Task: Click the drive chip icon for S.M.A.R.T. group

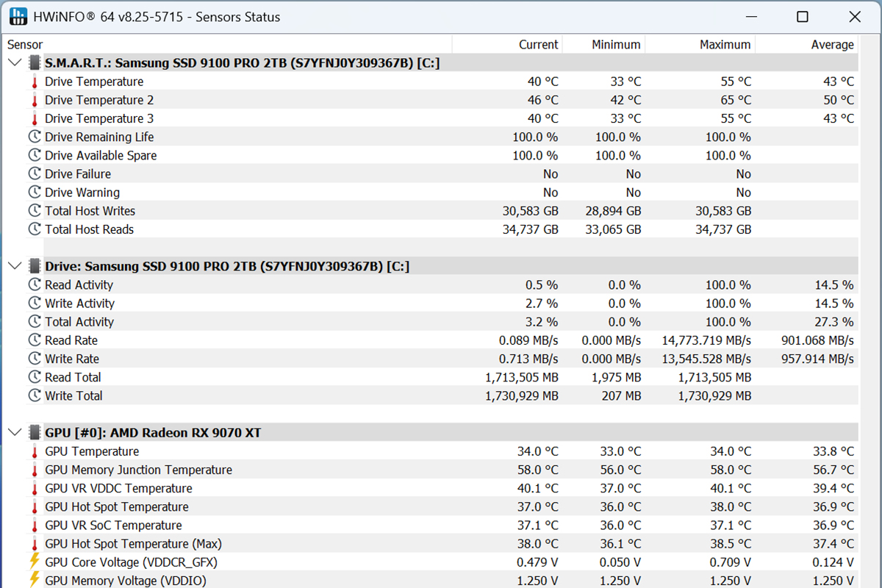Action: (x=35, y=63)
